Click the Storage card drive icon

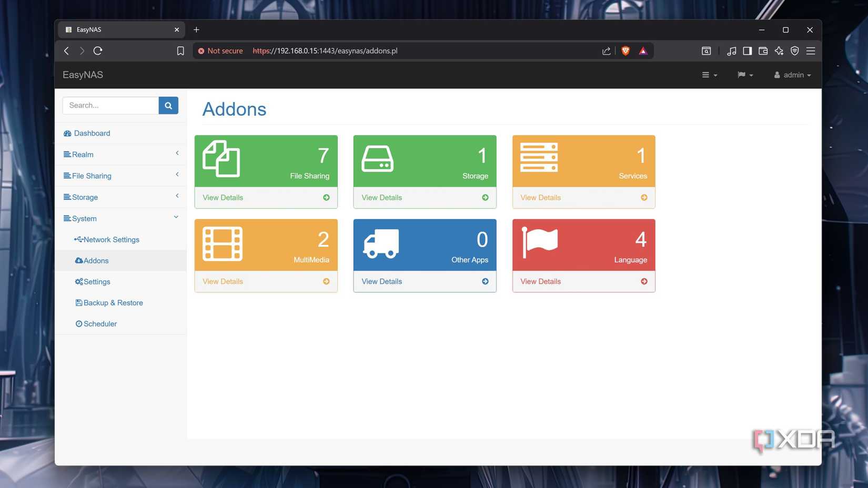coord(378,159)
